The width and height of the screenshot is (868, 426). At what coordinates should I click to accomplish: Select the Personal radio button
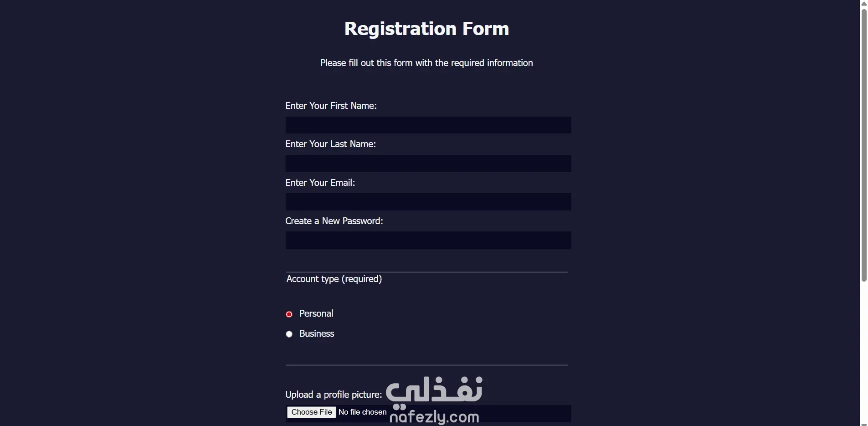coord(289,314)
